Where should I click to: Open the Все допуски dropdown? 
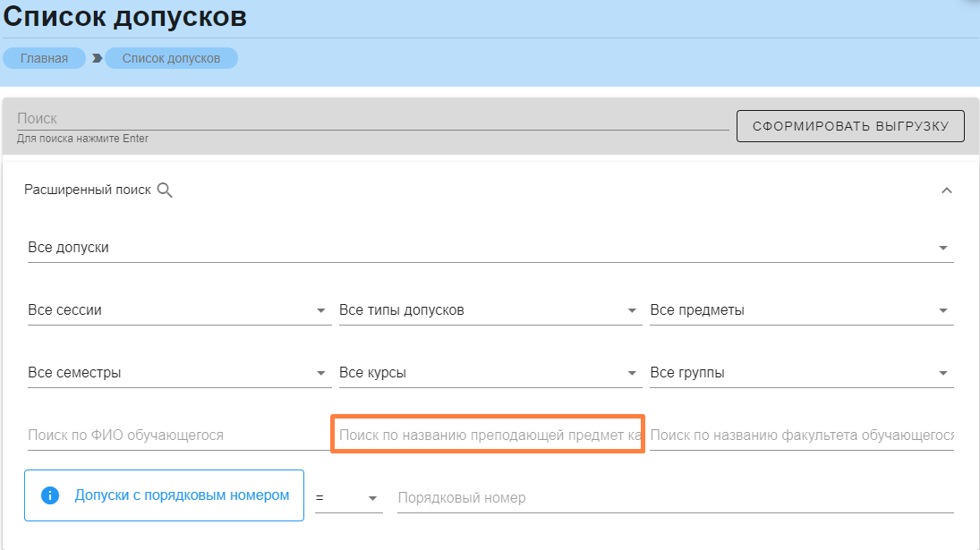[x=490, y=248]
